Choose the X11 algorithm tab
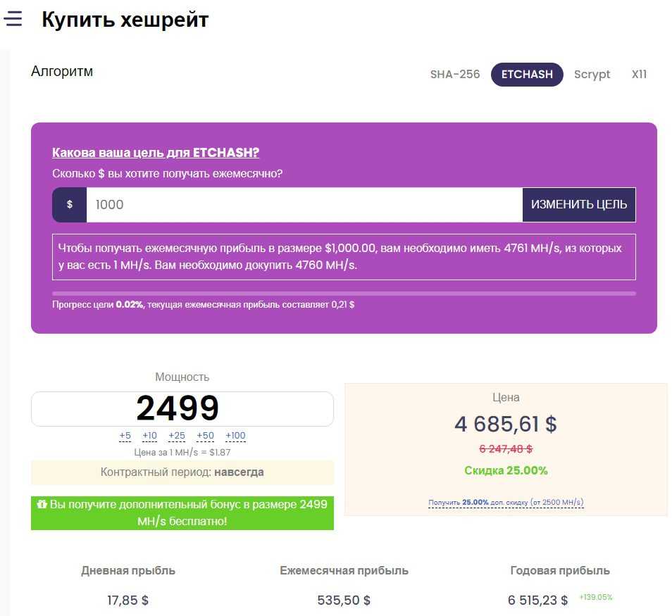The width and height of the screenshot is (672, 616). coord(639,75)
